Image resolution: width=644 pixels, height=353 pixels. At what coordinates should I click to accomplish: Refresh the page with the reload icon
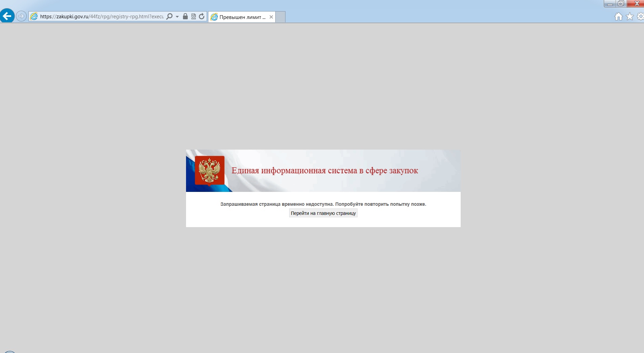(x=202, y=16)
